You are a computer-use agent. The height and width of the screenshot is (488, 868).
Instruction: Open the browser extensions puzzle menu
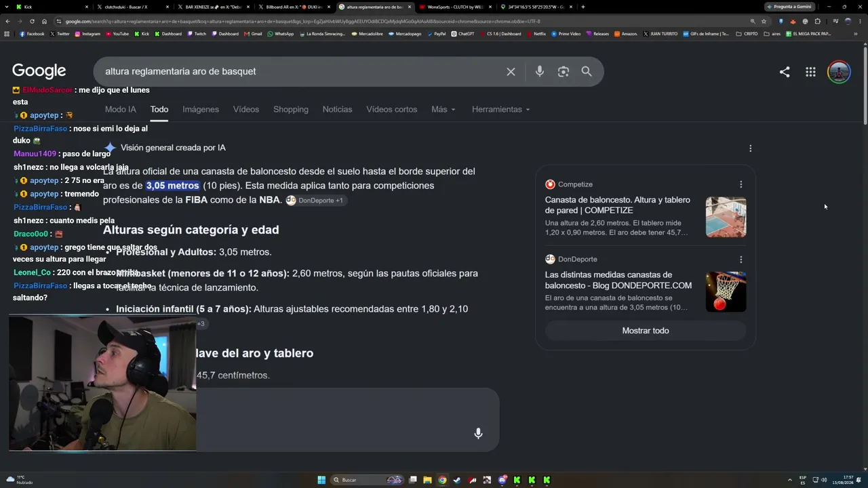(817, 21)
